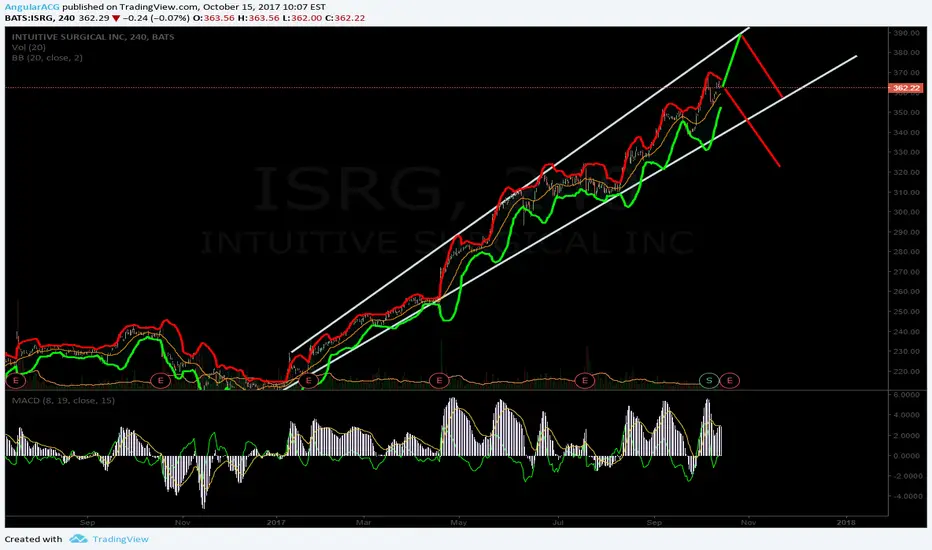Click the Jul time axis label
This screenshot has width=932, height=550.
click(558, 523)
